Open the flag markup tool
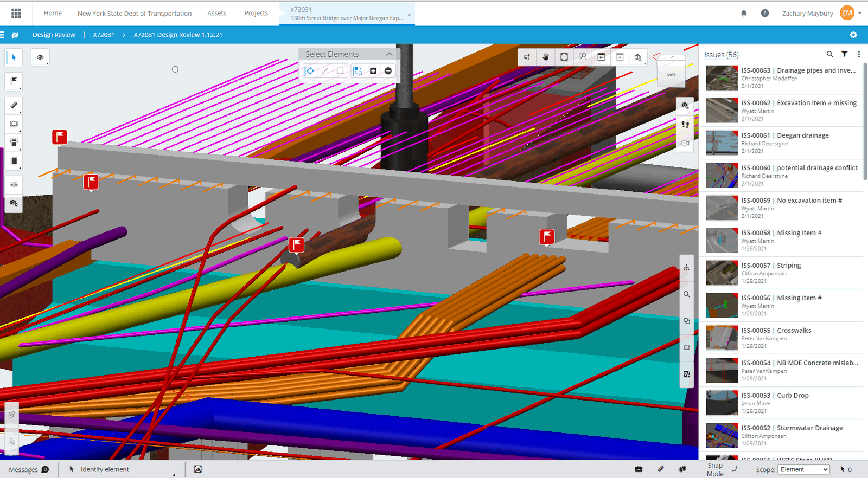Screen dimensions: 868x478 14,81
